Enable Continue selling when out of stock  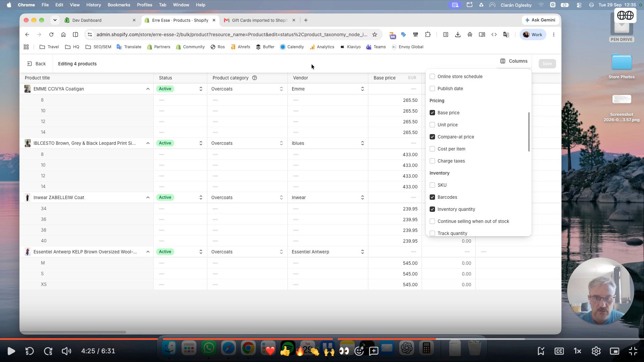coord(432,221)
